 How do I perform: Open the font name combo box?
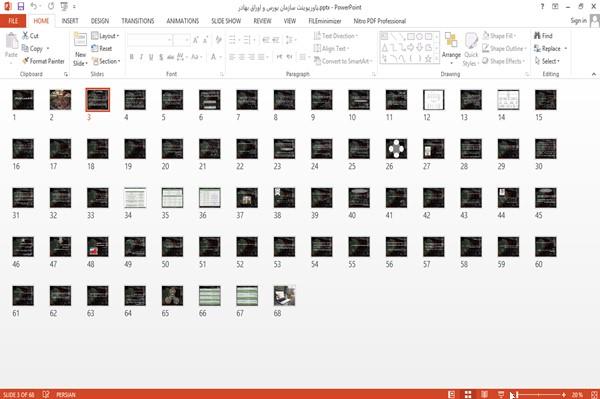[x=149, y=40]
